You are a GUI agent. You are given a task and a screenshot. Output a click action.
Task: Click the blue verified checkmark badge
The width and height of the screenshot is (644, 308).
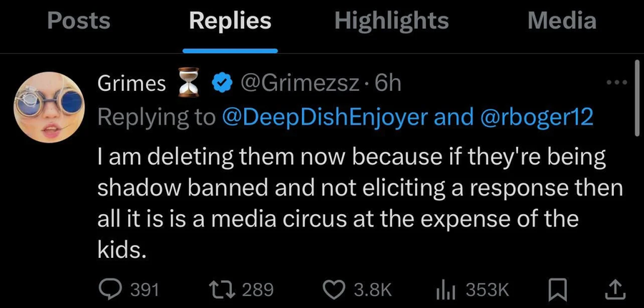coord(223,84)
